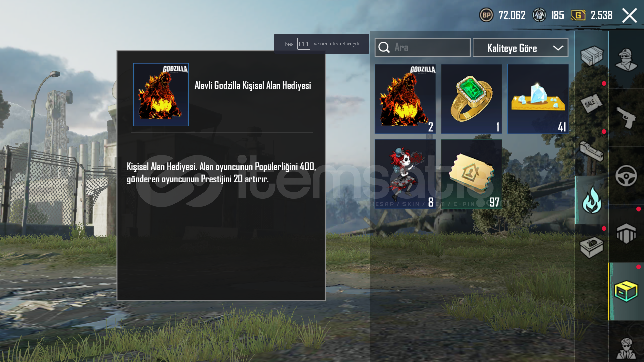The image size is (644, 362).
Task: Open the supply crate category icon
Action: (592, 56)
